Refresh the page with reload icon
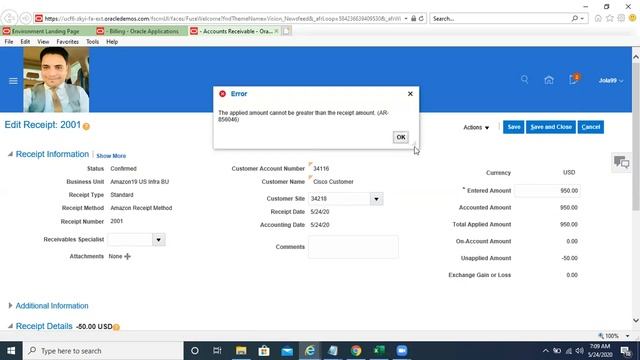This screenshot has height=360, width=640. pyautogui.click(x=421, y=18)
